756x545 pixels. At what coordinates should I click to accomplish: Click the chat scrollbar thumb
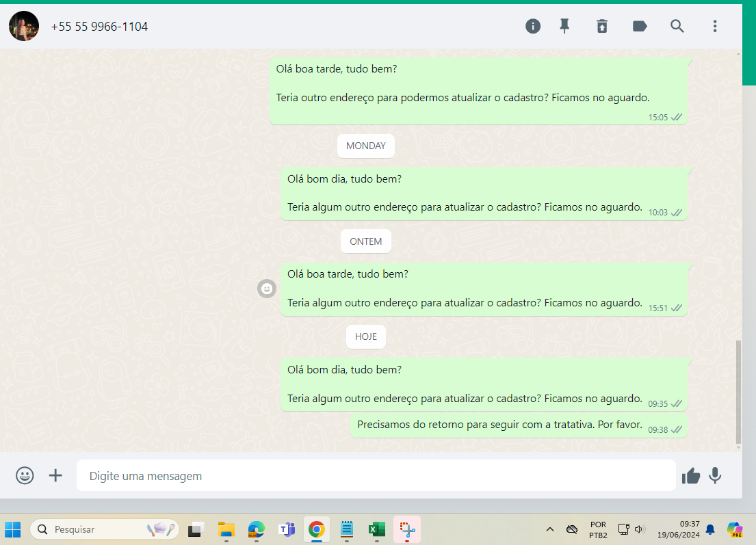click(738, 392)
